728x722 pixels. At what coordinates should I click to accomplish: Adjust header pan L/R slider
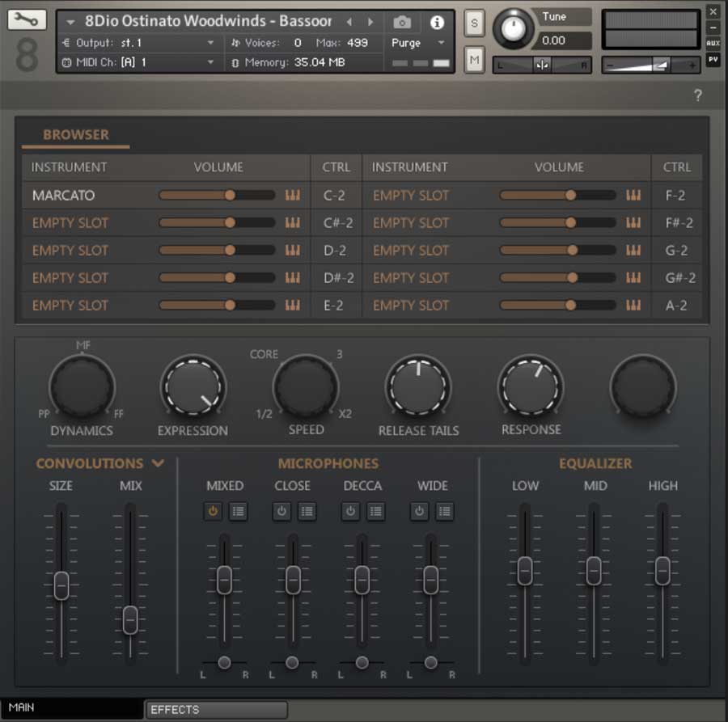542,65
